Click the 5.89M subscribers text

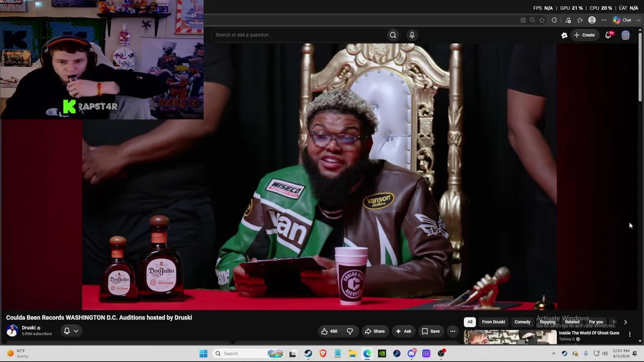click(37, 334)
